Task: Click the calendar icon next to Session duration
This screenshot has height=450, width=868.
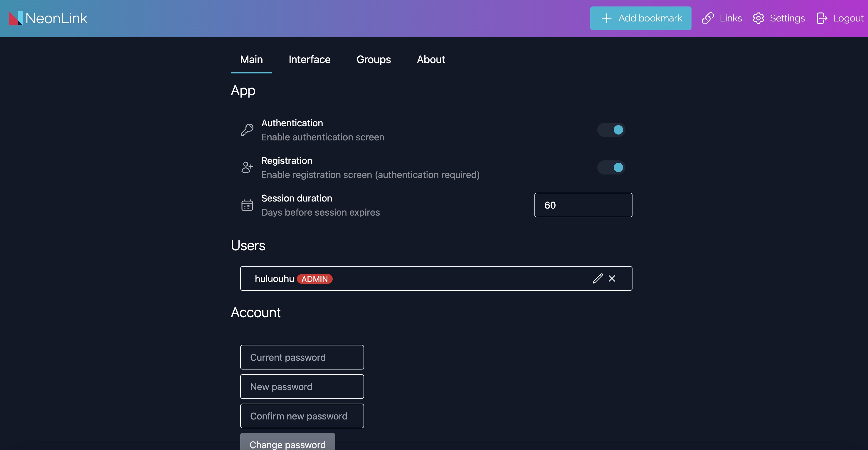Action: coord(247,205)
